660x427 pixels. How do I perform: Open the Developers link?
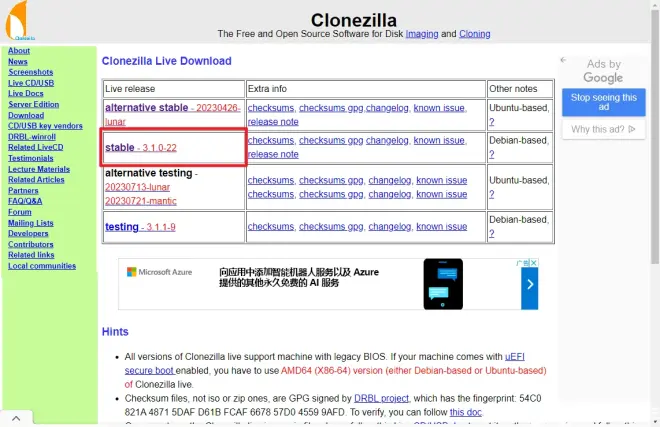click(28, 234)
